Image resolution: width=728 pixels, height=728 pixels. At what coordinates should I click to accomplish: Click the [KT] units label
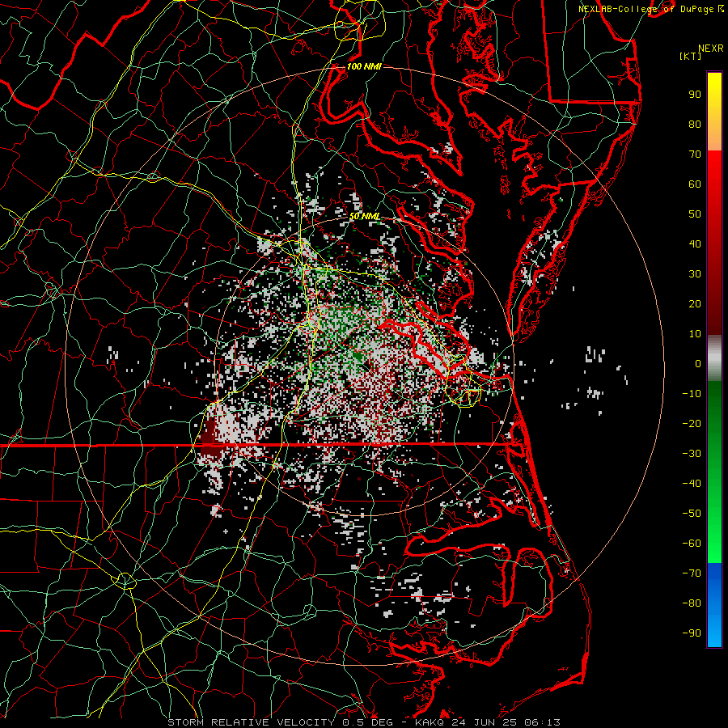691,56
